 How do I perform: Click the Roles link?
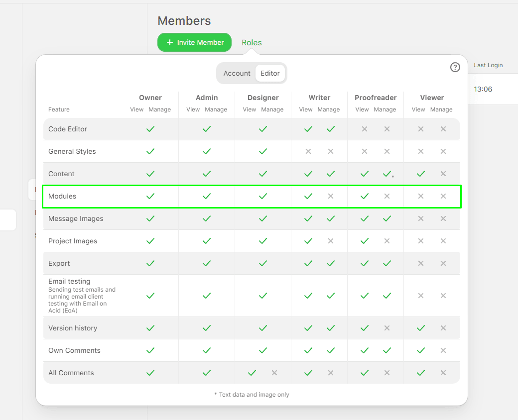pos(252,43)
